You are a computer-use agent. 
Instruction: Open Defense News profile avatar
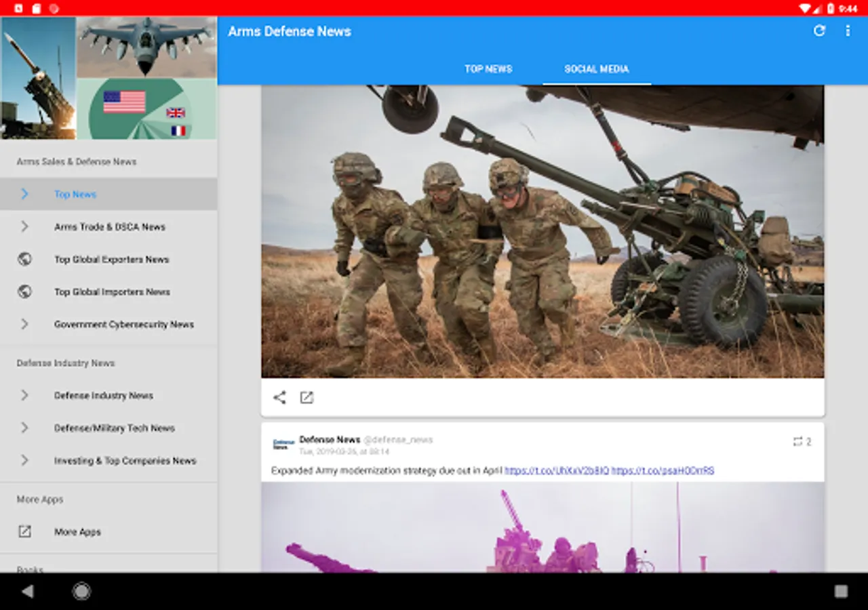[x=283, y=444]
